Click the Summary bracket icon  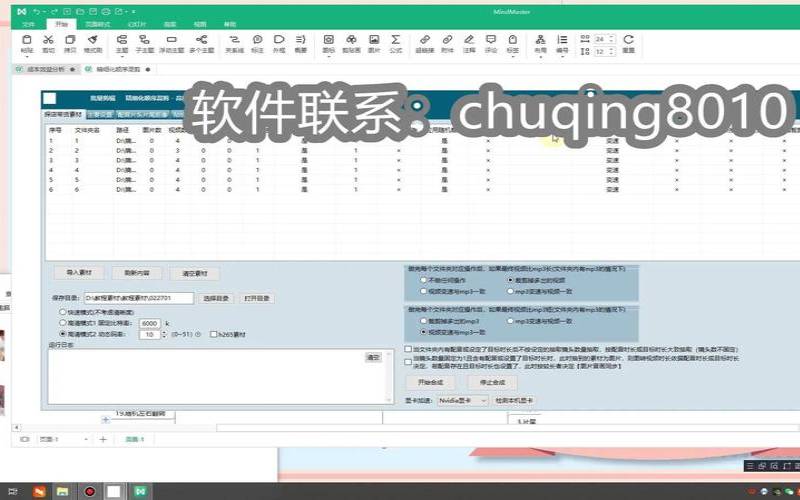(x=301, y=40)
